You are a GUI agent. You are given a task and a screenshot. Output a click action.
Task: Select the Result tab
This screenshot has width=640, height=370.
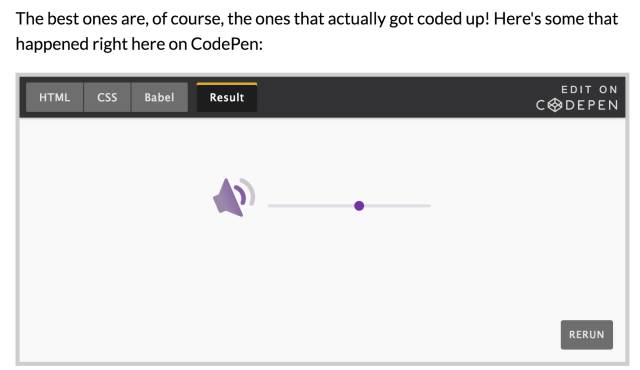pyautogui.click(x=227, y=97)
